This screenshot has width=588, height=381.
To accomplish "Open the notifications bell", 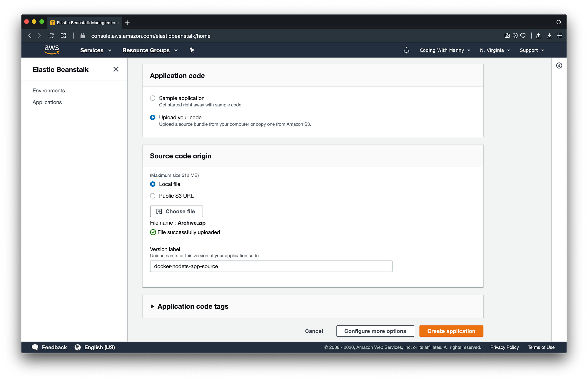I will click(406, 50).
